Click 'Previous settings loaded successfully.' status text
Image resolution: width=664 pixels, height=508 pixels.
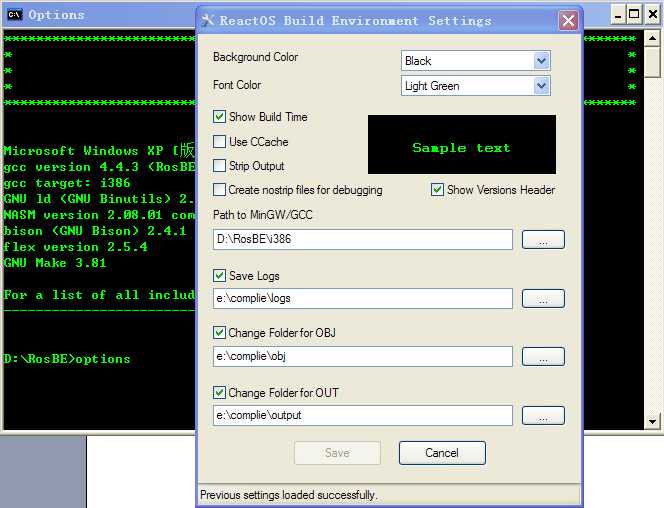point(289,495)
